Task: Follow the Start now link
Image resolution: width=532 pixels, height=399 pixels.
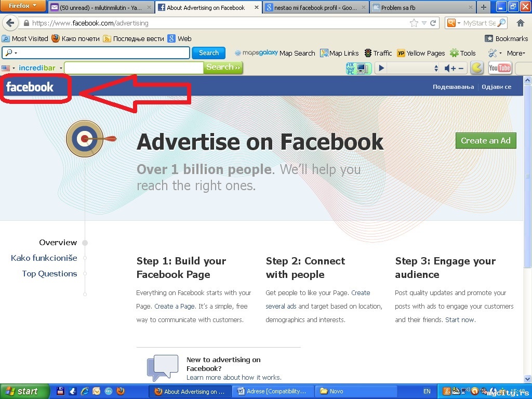Action: 460,320
